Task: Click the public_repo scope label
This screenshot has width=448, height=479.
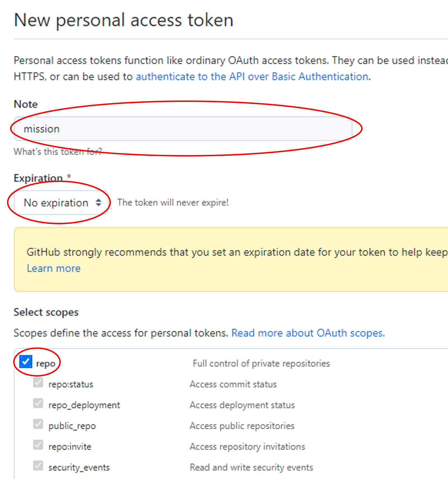Action: (72, 426)
